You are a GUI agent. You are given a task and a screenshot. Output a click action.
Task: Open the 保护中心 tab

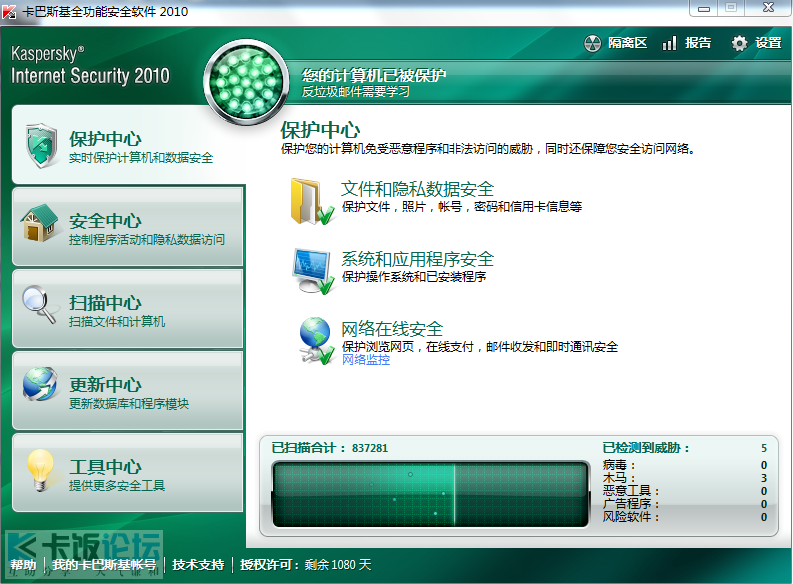[128, 145]
